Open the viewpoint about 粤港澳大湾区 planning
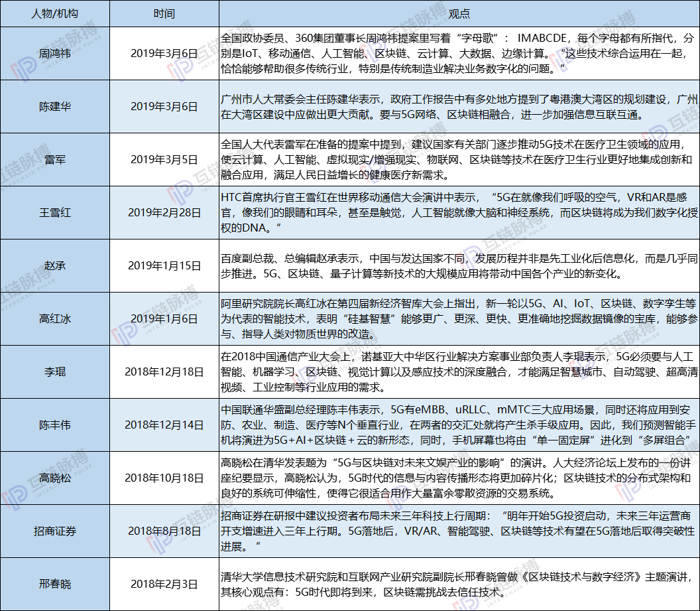The height and width of the screenshot is (611, 700). [459, 107]
